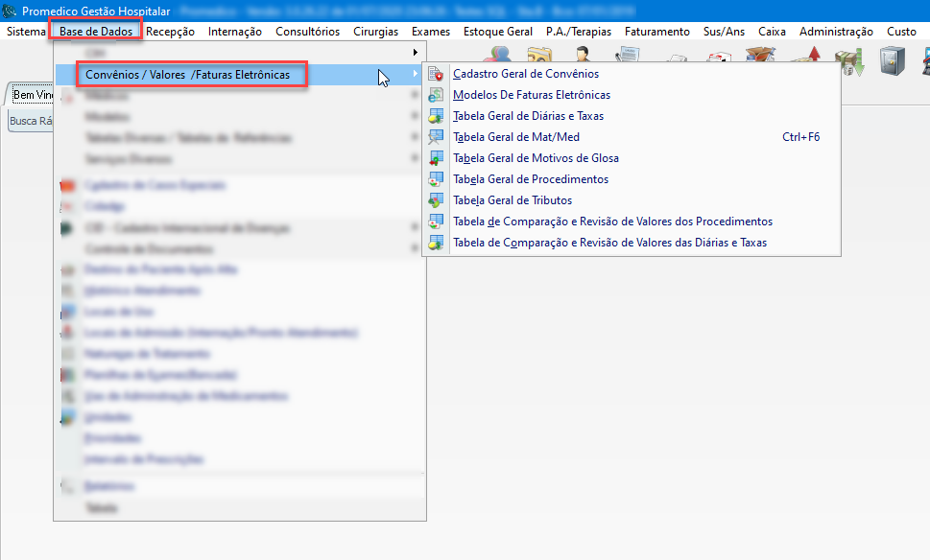This screenshot has height=560, width=930.
Task: Close the Base de Dados menu
Action: 95,32
